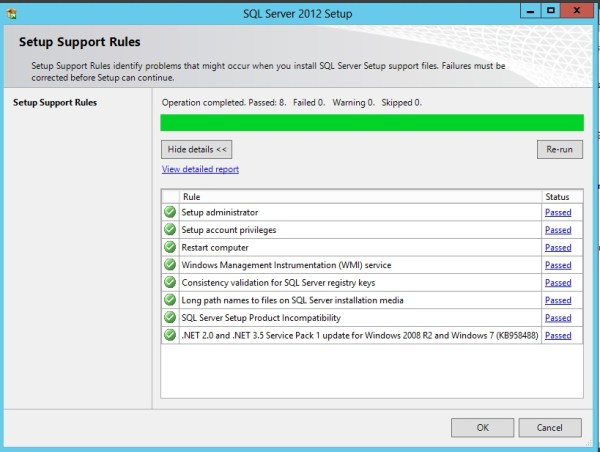
Task: Click the Cancel button
Action: 549,427
